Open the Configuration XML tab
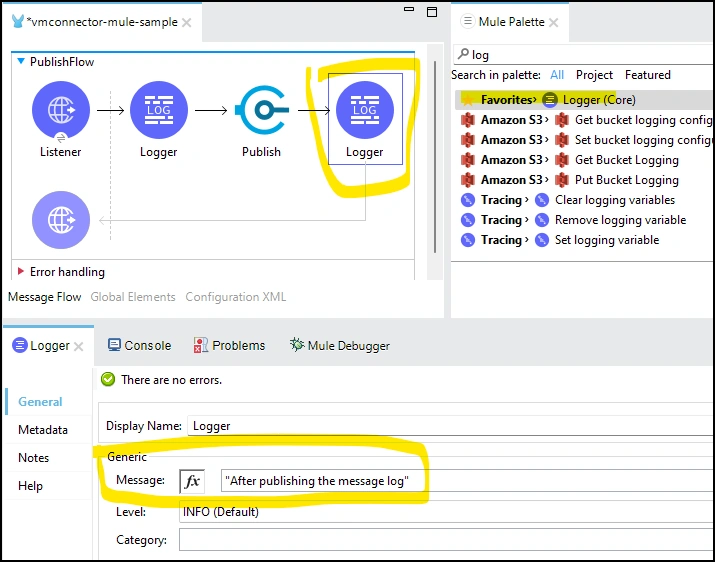The image size is (715, 562). (236, 297)
